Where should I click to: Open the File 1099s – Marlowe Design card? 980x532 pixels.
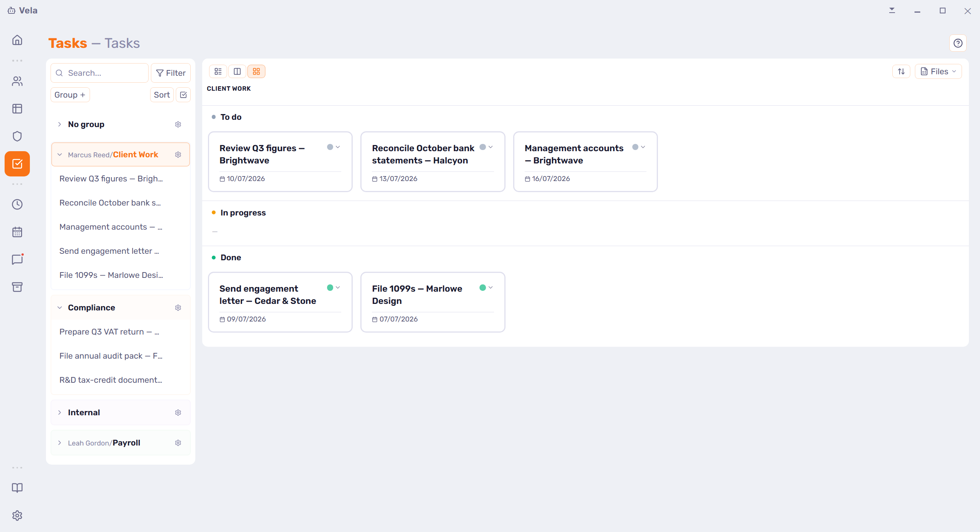(433, 302)
